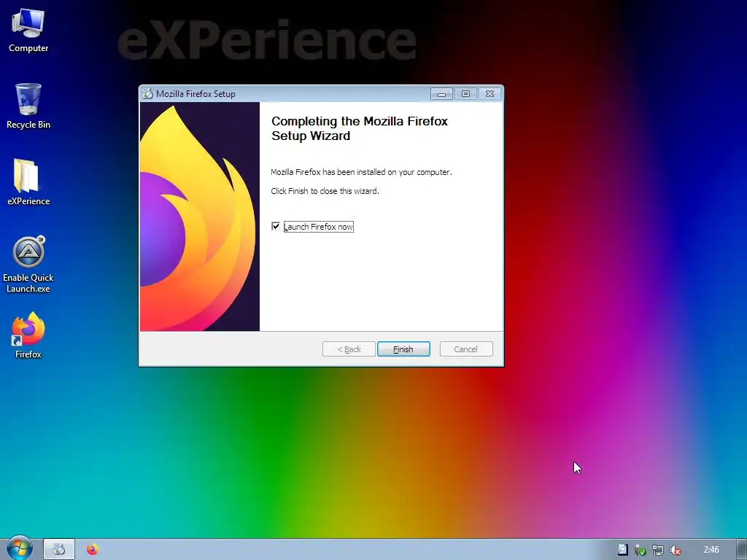Select the Enable Quick Launch.exe icon
The width and height of the screenshot is (747, 560).
28,264
